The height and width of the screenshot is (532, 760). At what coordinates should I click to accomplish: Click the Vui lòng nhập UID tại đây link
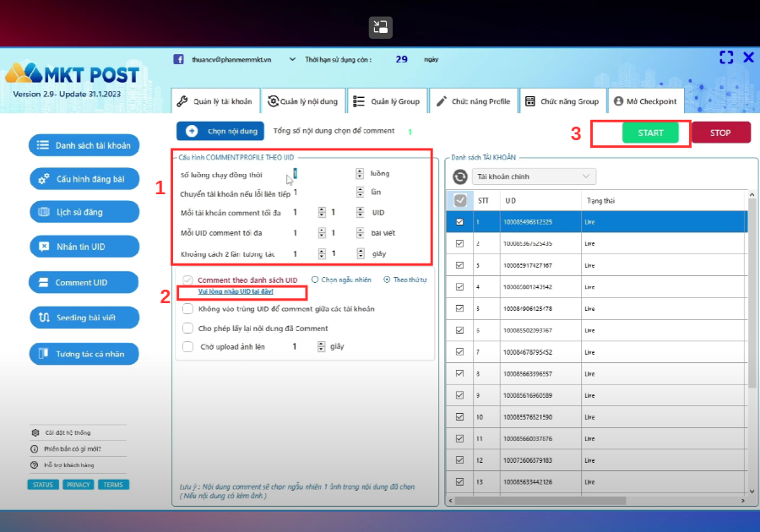click(x=236, y=291)
